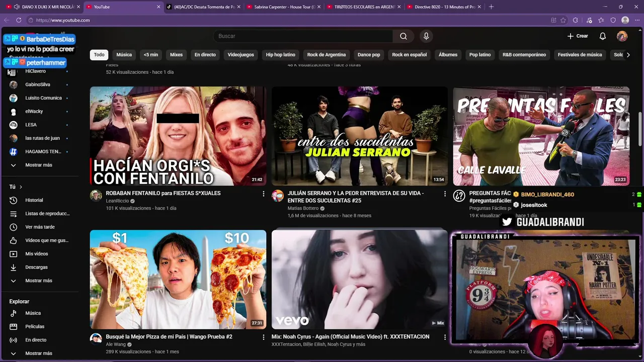Select the Rock en español chip
Screen dimensions: 644x362
410,55
